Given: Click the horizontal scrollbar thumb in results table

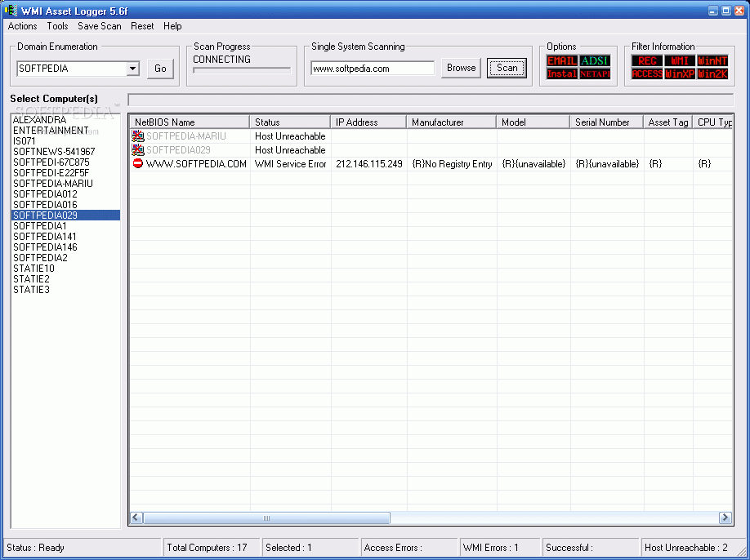Looking at the screenshot, I should 266,518.
